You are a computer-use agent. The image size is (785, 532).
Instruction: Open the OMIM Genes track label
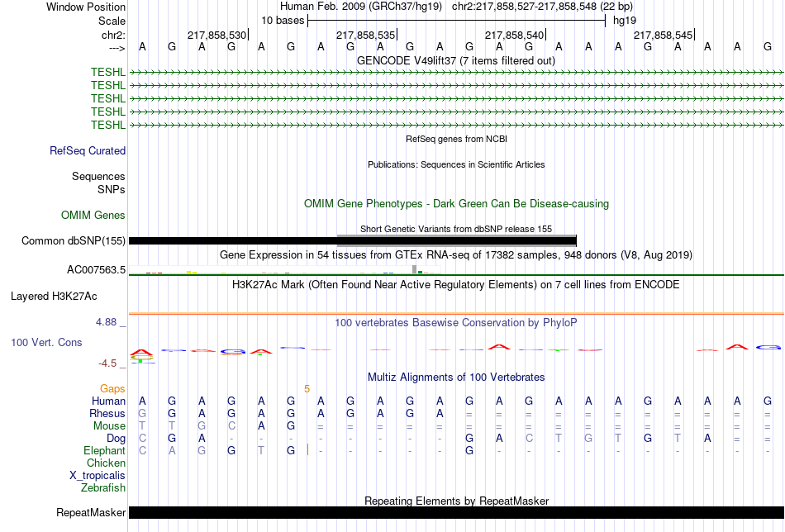[x=93, y=216]
